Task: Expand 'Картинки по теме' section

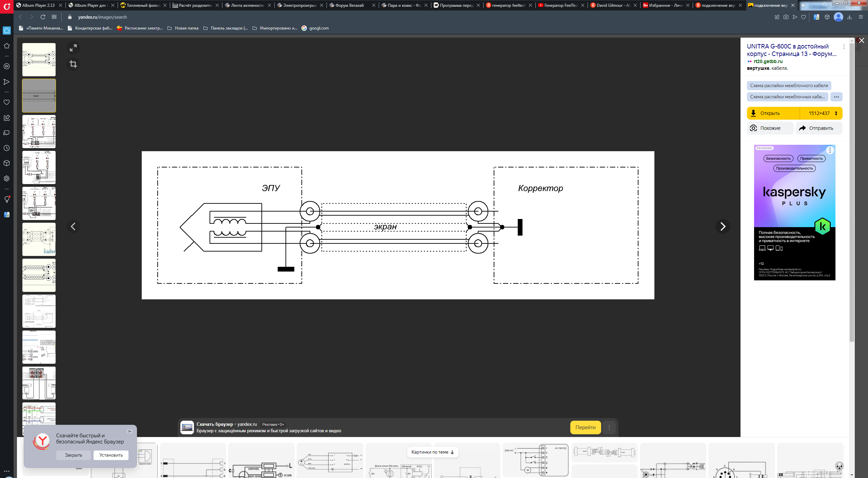Action: click(x=432, y=452)
